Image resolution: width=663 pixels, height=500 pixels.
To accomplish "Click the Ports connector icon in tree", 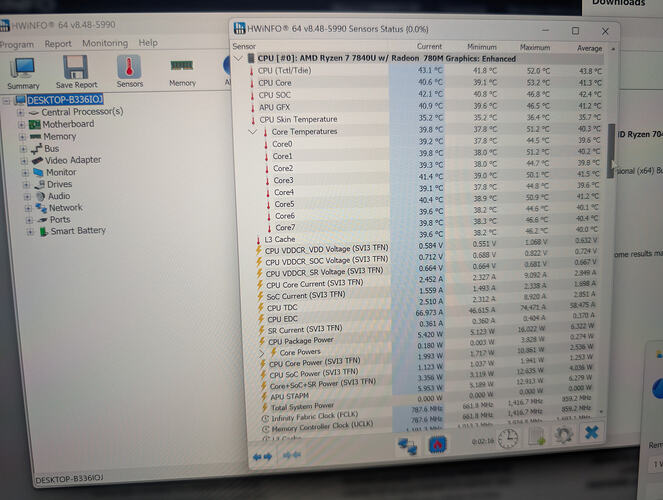I will click(x=42, y=220).
